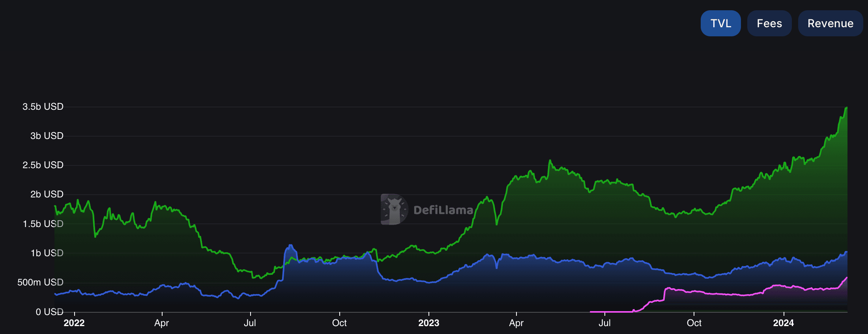Click the 0 USD y-axis label
868x334 pixels.
click(x=49, y=312)
